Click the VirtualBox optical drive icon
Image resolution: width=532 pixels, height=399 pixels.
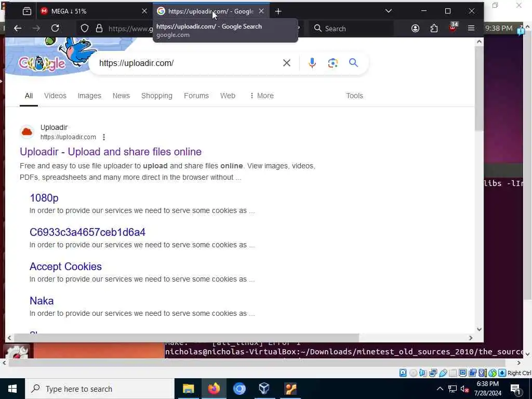click(413, 373)
